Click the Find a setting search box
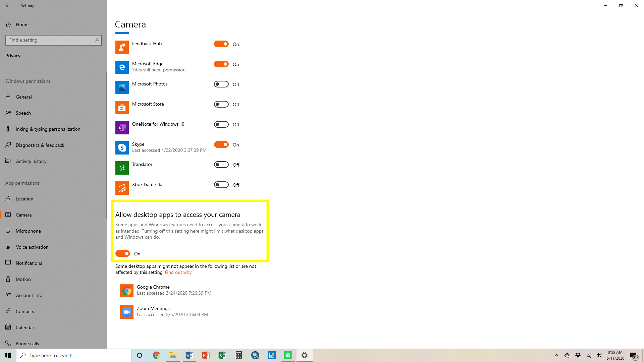The image size is (644, 362). [54, 40]
